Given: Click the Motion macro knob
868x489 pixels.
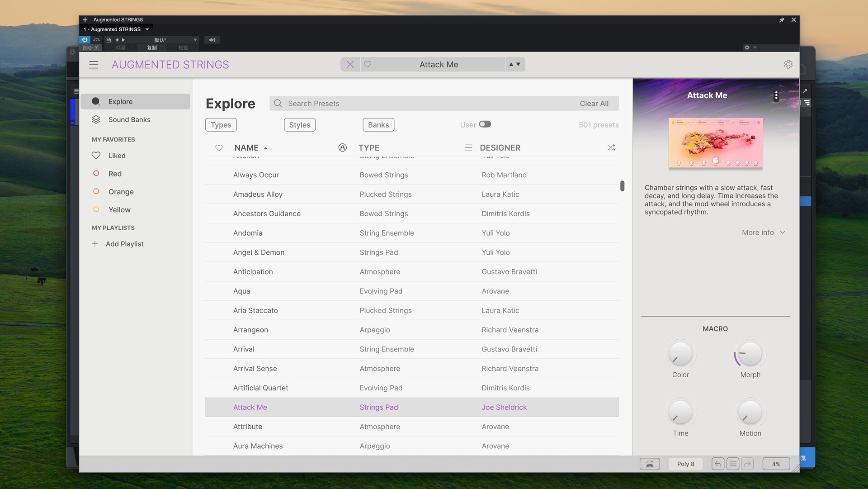Looking at the screenshot, I should pos(750,412).
